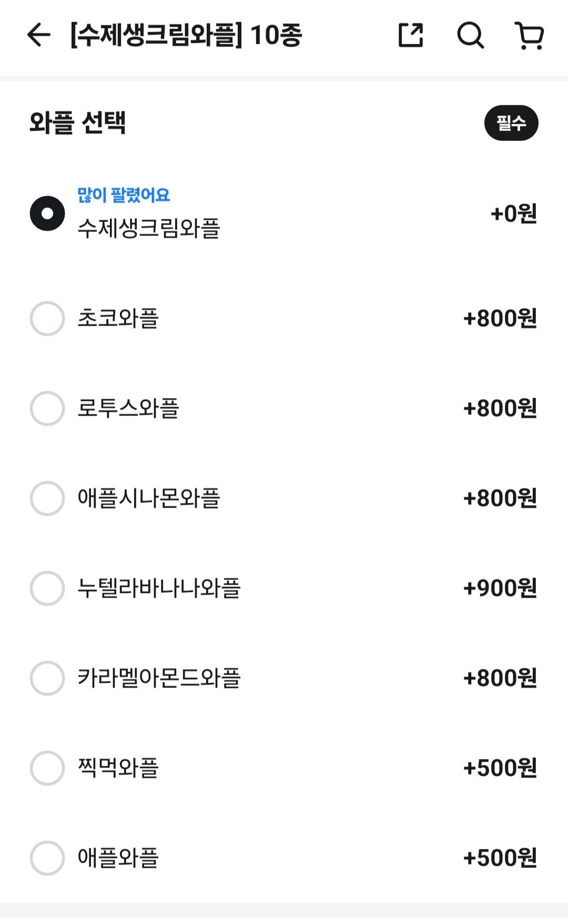The height and width of the screenshot is (924, 568).
Task: Choose the 로투스와플 radio option
Action: point(47,408)
